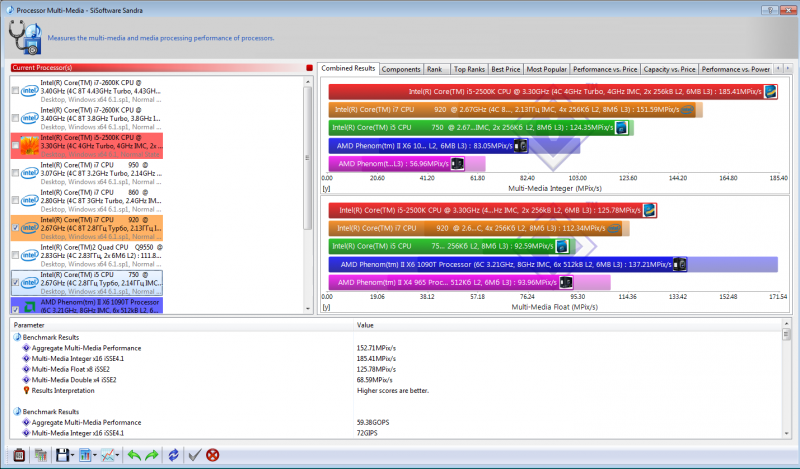The width and height of the screenshot is (800, 469).
Task: Click the red i5-2500K 185.41MPix/s bar
Action: (x=553, y=92)
